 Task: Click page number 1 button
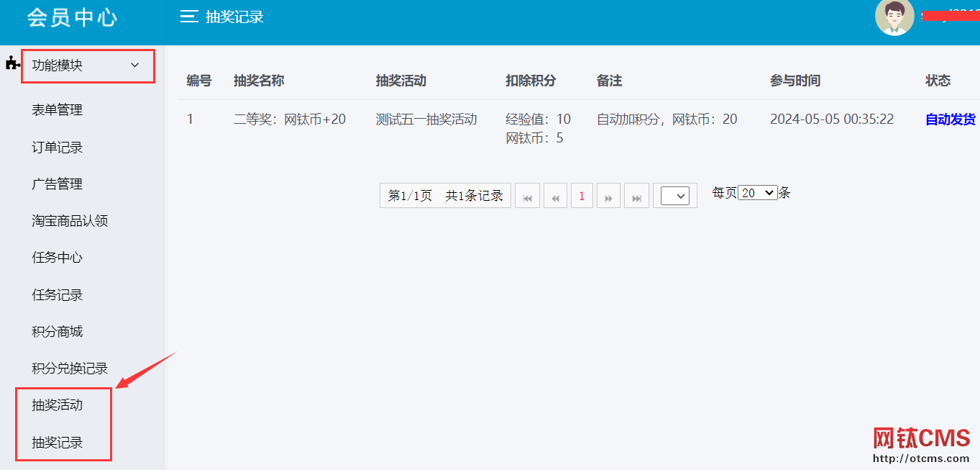point(582,196)
